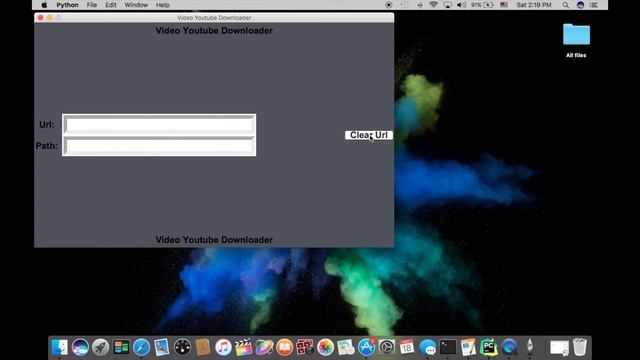
Task: Open the brown Contacts book in dock
Action: (x=202, y=347)
